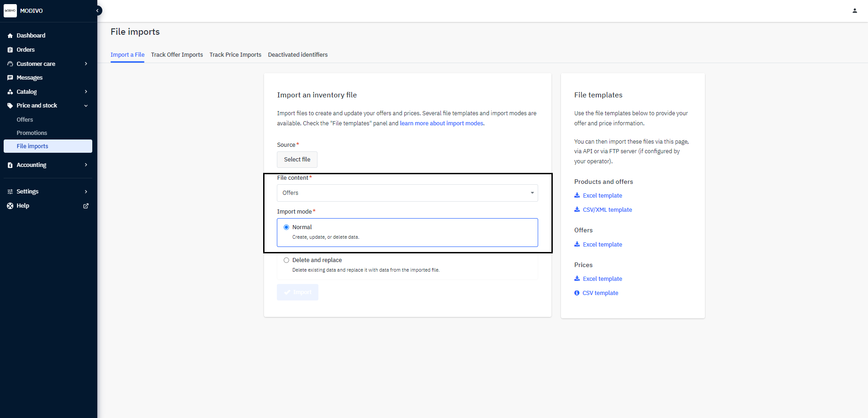This screenshot has height=418, width=868.
Task: Click the MODIVO logo
Action: (x=10, y=11)
